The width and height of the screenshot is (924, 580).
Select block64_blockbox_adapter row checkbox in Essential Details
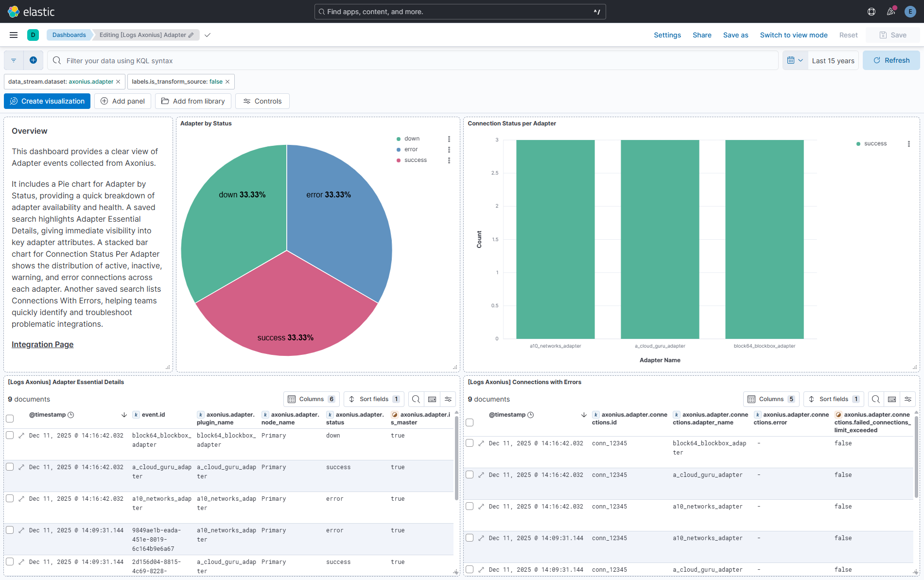click(x=10, y=436)
